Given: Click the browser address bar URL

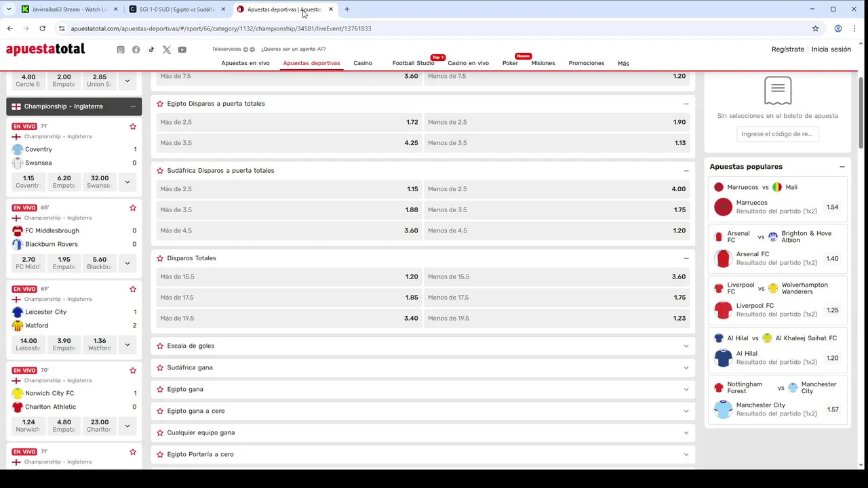Looking at the screenshot, I should (x=220, y=28).
